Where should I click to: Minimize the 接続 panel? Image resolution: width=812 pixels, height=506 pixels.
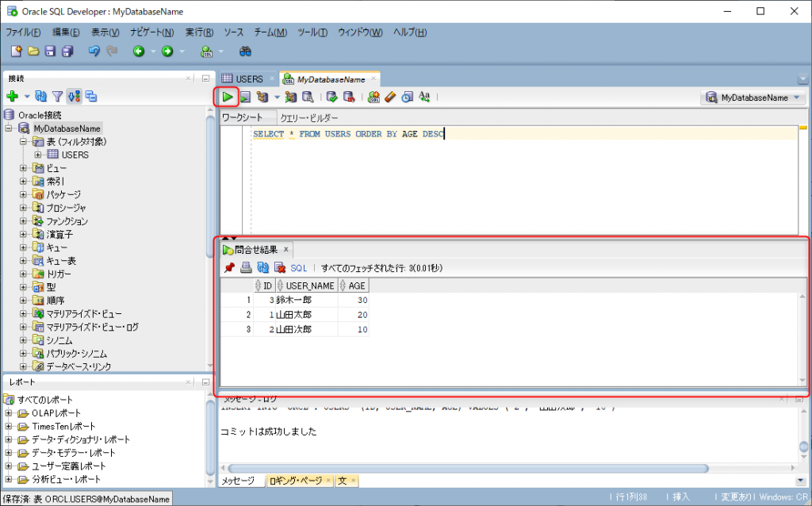click(x=205, y=79)
